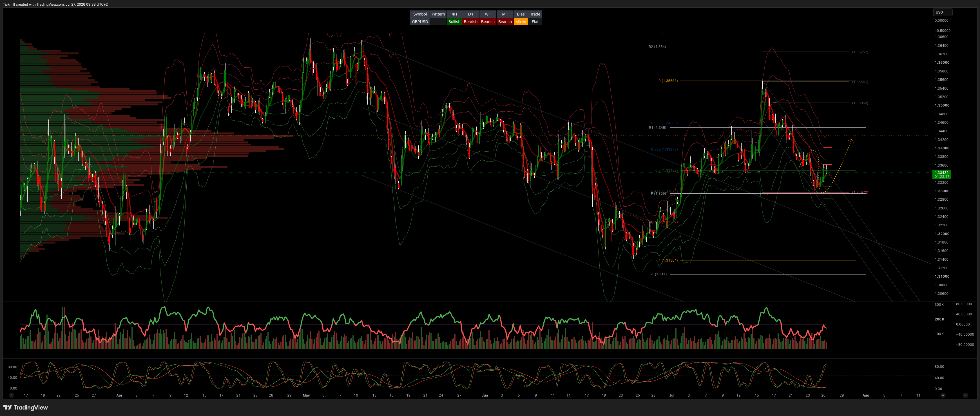Click the May label on time axis
The image size is (980, 416).
click(x=306, y=395)
